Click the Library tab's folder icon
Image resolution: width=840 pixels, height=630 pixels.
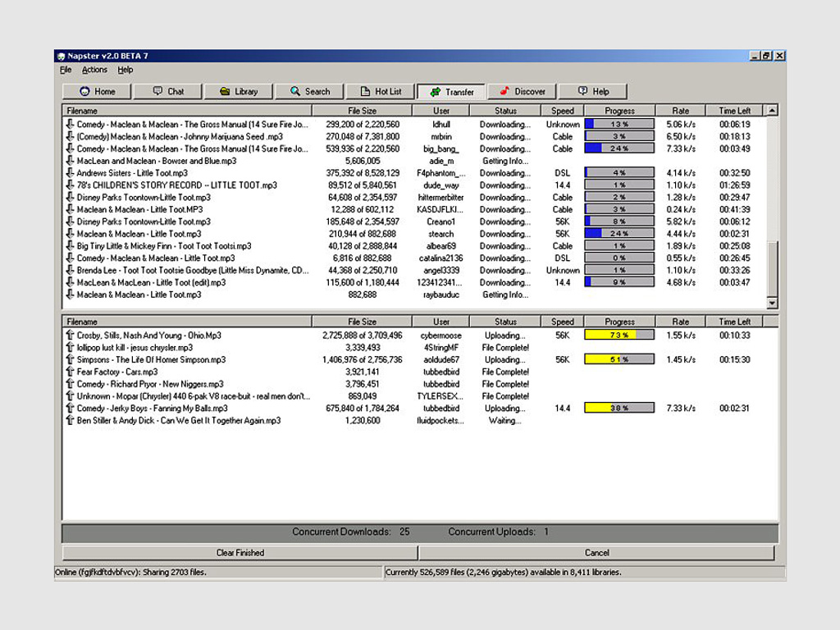point(225,91)
